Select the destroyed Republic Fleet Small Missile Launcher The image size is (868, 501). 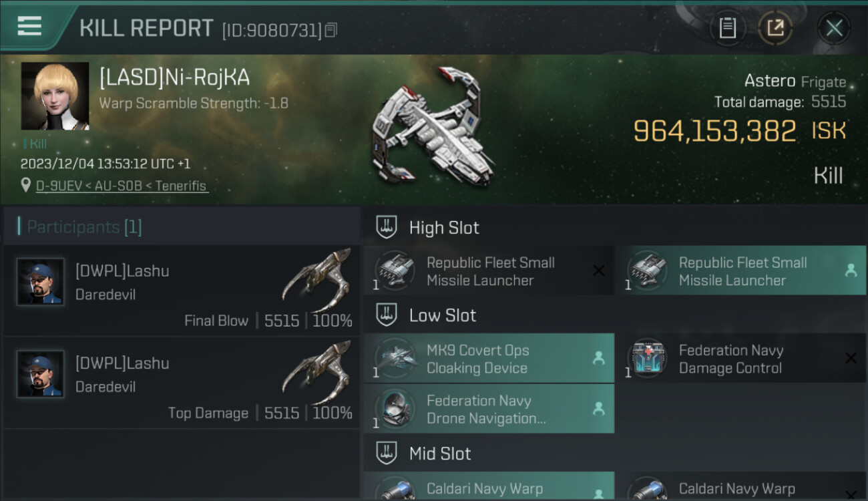tap(489, 271)
